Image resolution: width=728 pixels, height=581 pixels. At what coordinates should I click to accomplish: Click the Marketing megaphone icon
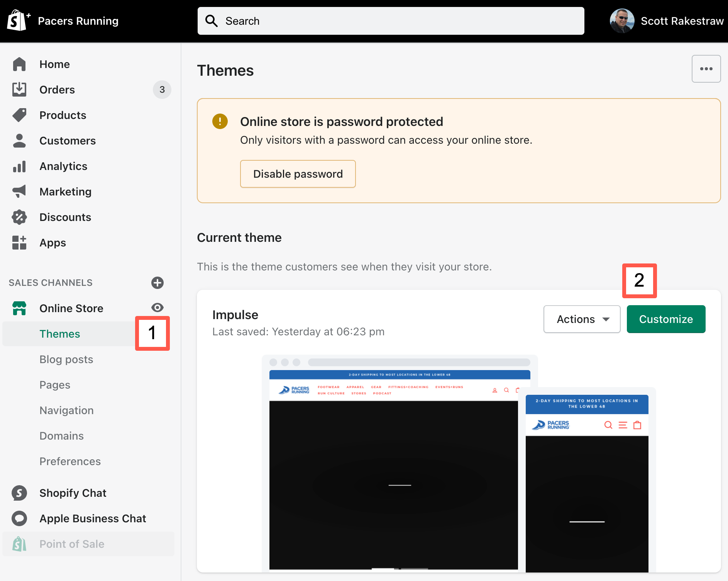(19, 192)
